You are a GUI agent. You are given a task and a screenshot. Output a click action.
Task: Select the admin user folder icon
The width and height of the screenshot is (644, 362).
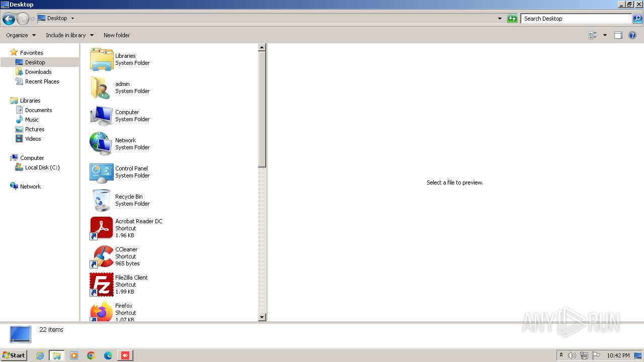pyautogui.click(x=102, y=87)
